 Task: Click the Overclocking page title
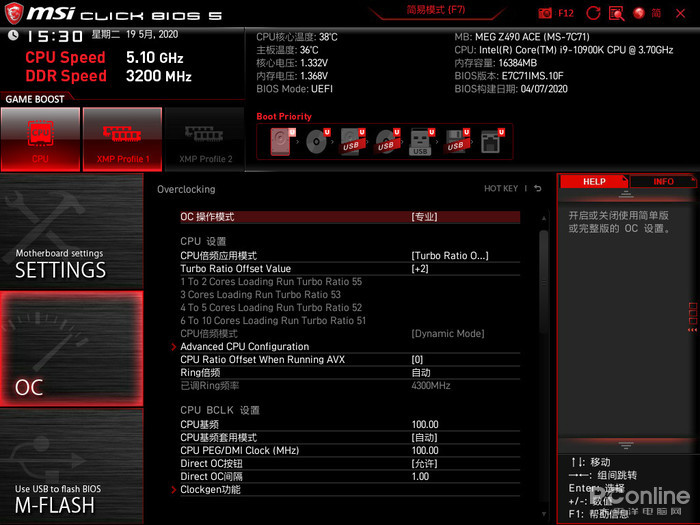(x=186, y=189)
